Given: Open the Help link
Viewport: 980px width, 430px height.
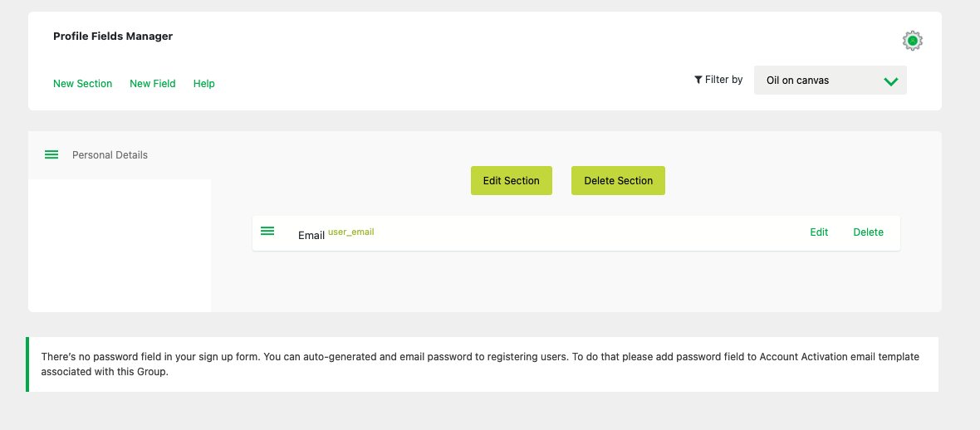Looking at the screenshot, I should pos(204,84).
